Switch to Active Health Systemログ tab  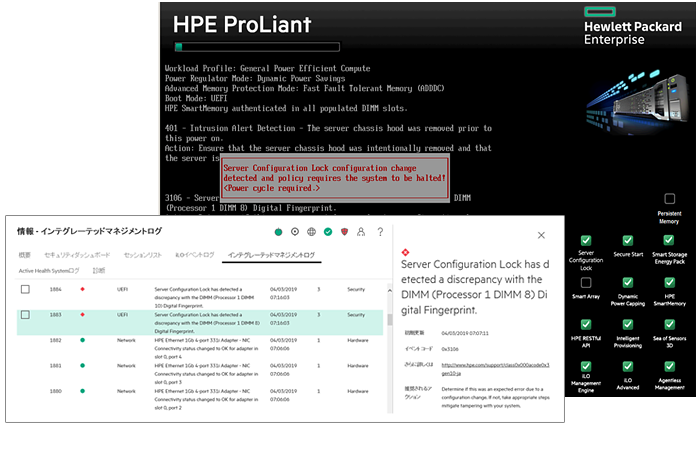49,271
